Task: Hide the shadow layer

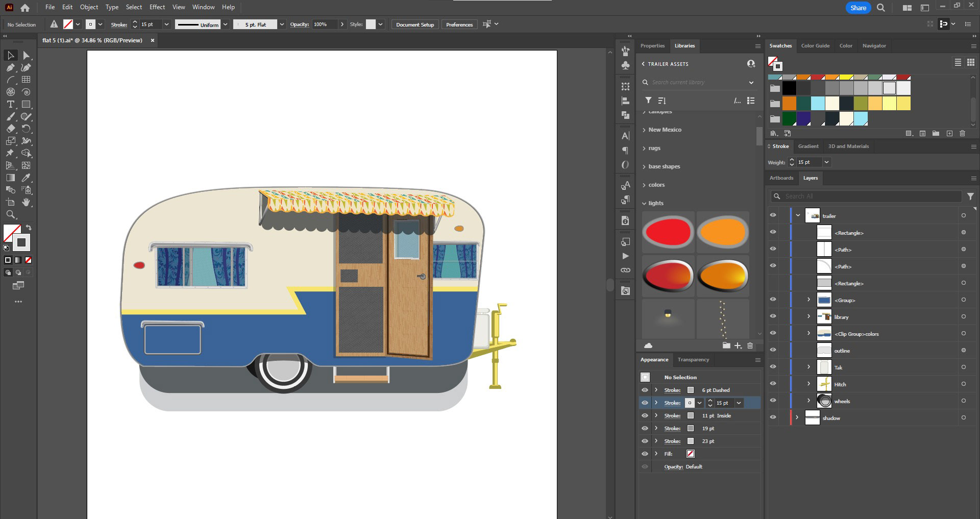Action: pos(773,417)
